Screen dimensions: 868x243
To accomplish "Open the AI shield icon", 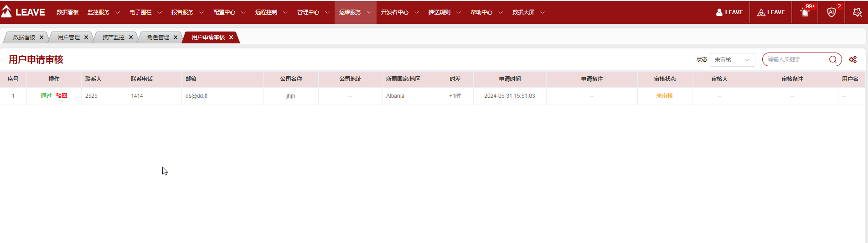I will click(x=831, y=12).
